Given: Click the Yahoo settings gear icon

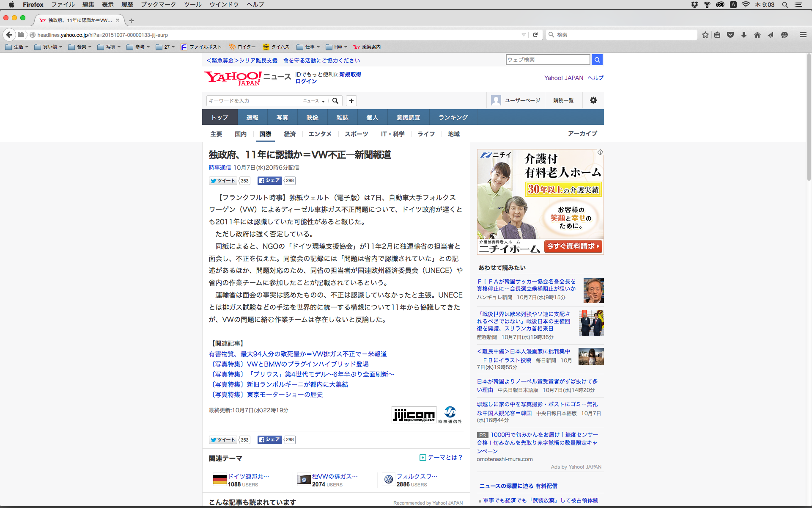Looking at the screenshot, I should coord(593,100).
